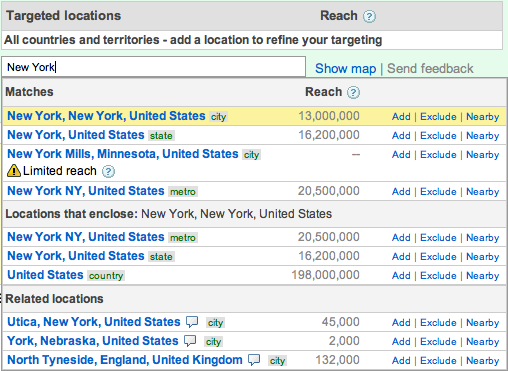Click the Send feedback link

(430, 69)
